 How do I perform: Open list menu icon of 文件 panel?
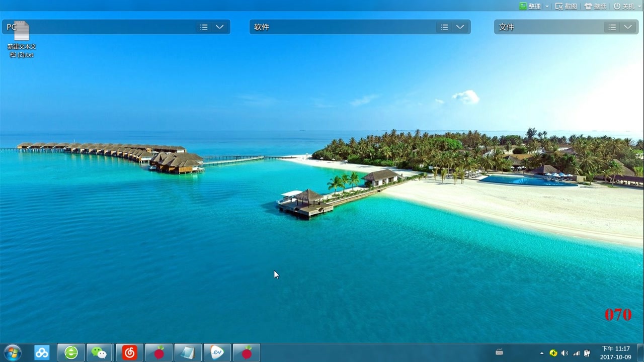pos(612,27)
